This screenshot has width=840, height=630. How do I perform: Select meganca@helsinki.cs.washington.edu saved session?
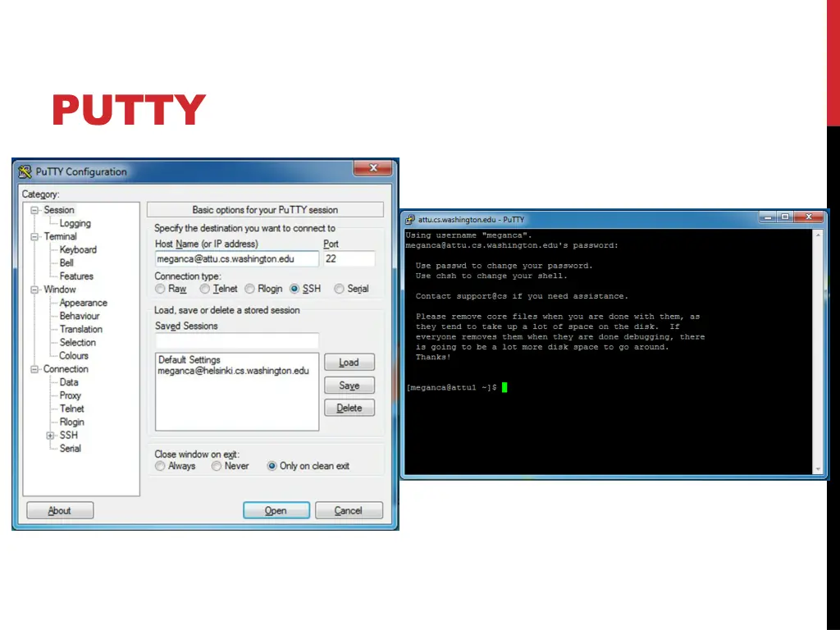pos(234,371)
